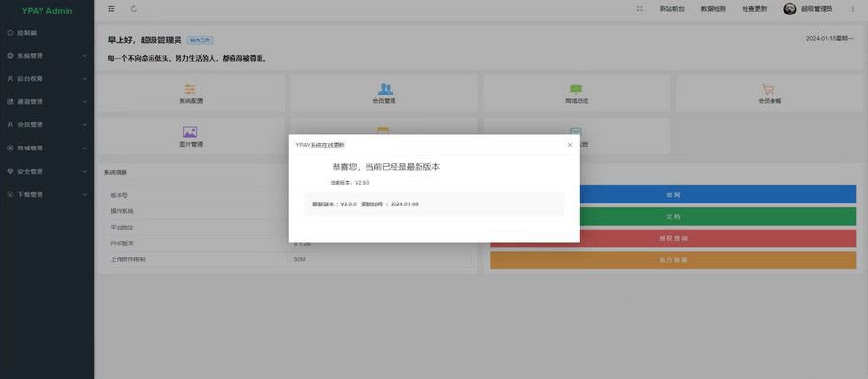Expand the 系统管理 chevron
Image resolution: width=868 pixels, height=379 pixels.
[84, 56]
